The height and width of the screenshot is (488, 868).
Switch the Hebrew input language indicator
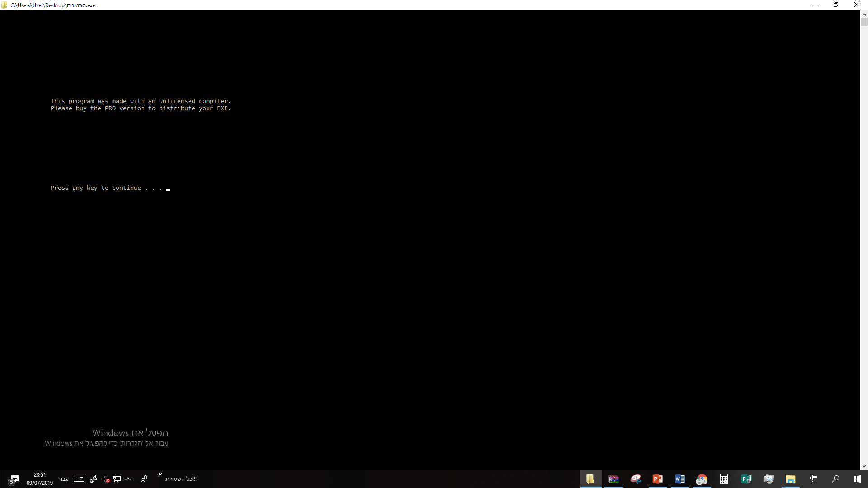[x=64, y=479]
